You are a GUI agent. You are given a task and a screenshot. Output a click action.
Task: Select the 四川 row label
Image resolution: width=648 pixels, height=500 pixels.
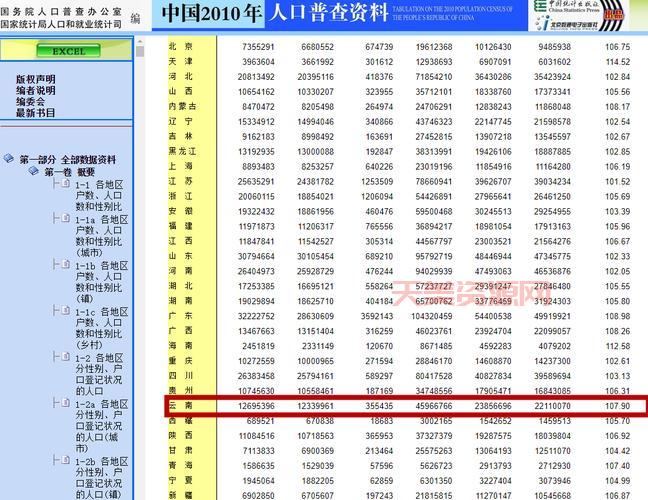point(181,375)
